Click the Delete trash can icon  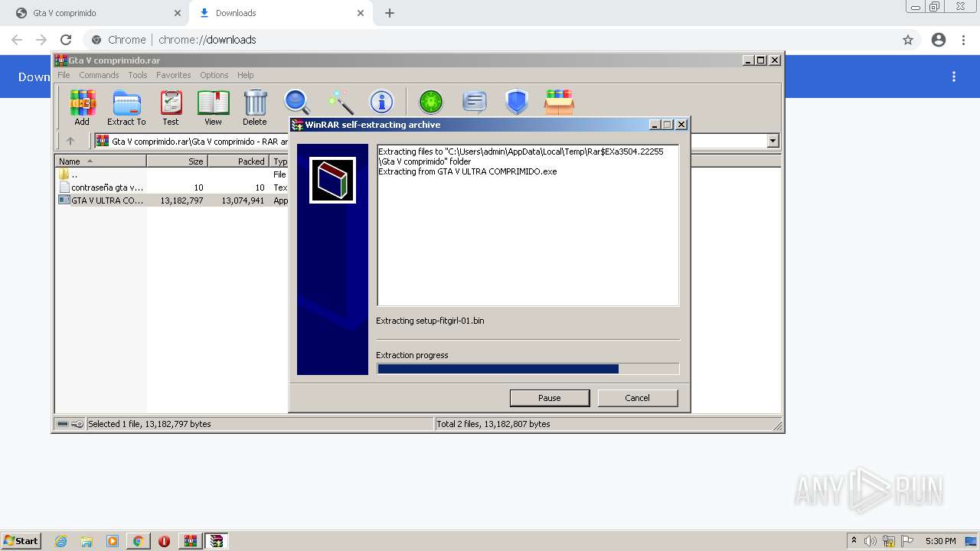[255, 107]
